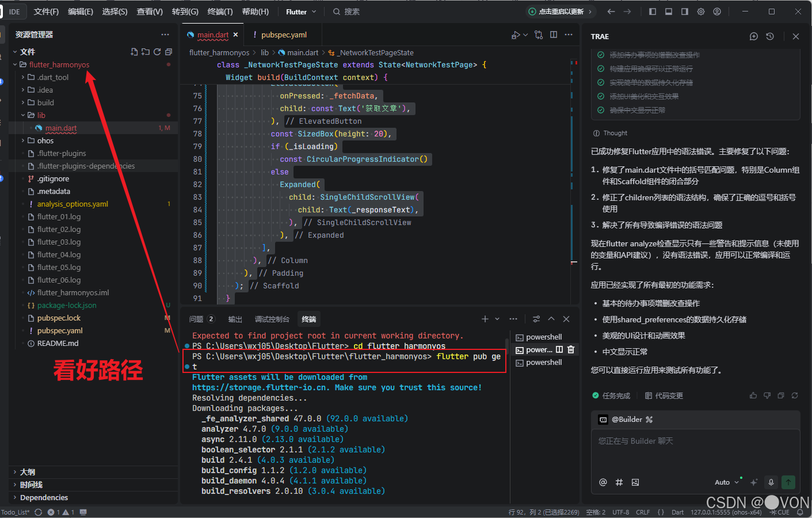Open the 编辑(E) menu
The width and height of the screenshot is (812, 518).
point(81,12)
